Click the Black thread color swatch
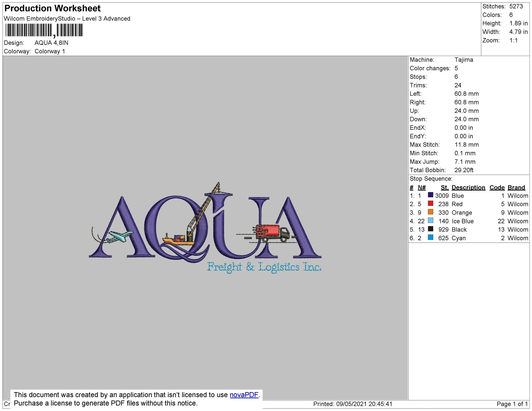This screenshot has height=411, width=532. point(430,229)
